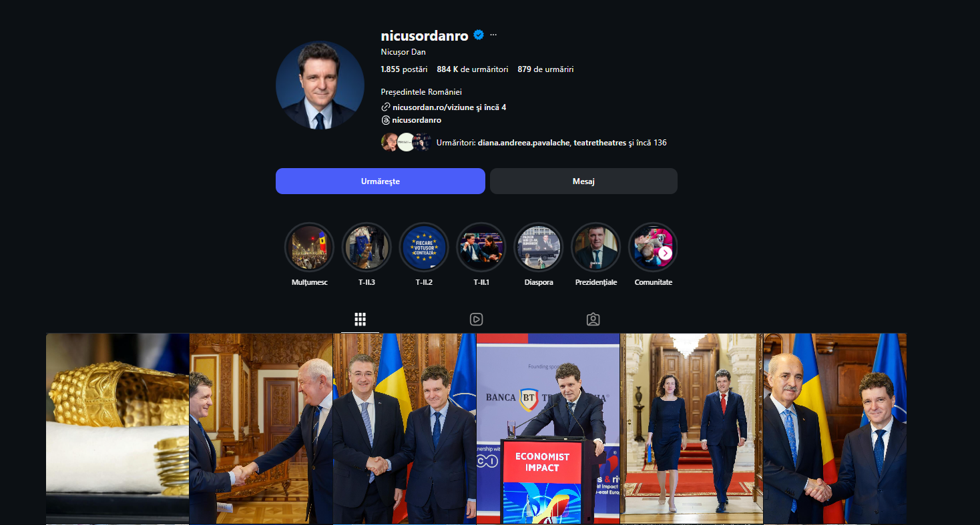Open the Economist Impact podium post
Viewport: 980px width, 525px height.
pyautogui.click(x=548, y=429)
